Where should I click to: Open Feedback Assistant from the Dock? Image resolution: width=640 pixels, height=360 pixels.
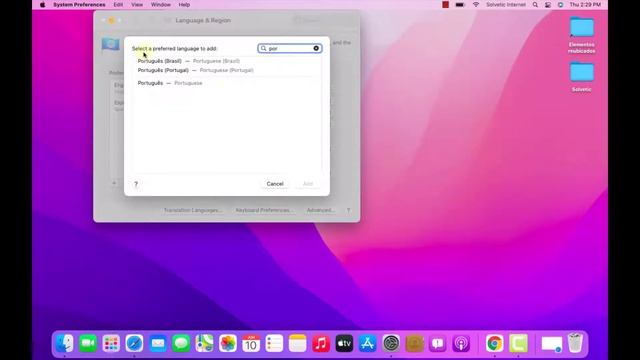438,343
